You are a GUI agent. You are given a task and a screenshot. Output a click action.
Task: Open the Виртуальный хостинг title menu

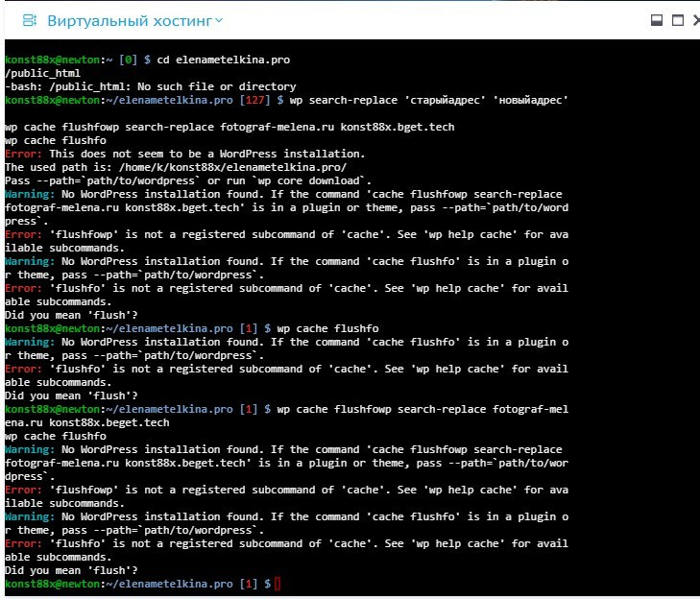pyautogui.click(x=133, y=20)
